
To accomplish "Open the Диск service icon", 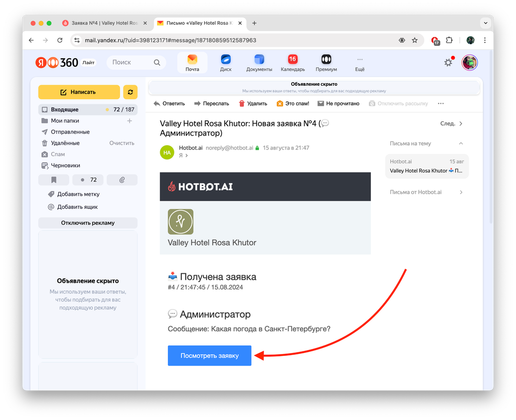I will click(226, 63).
